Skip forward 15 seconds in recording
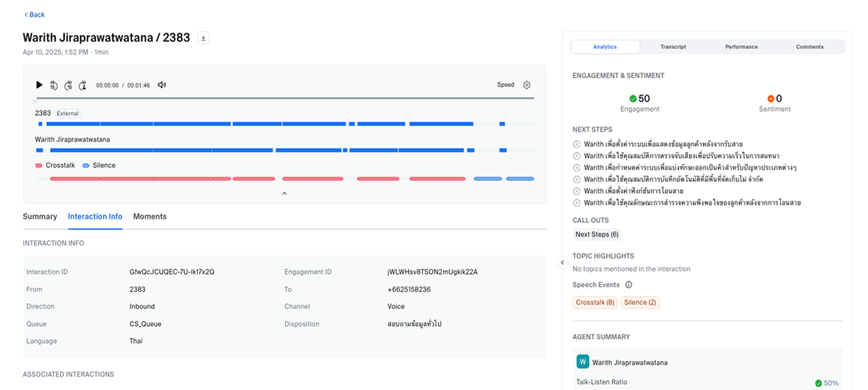The height and width of the screenshot is (390, 868). (68, 85)
